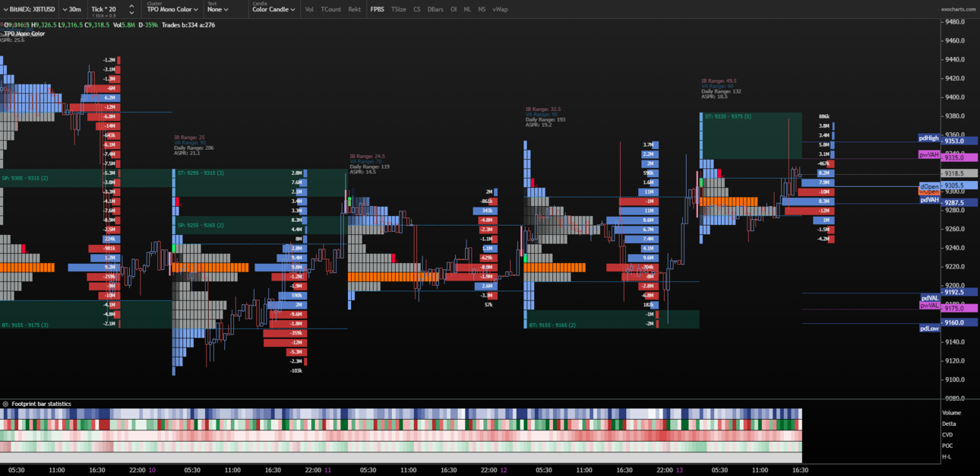
Task: Toggle the vWap indicator
Action: [x=500, y=9]
